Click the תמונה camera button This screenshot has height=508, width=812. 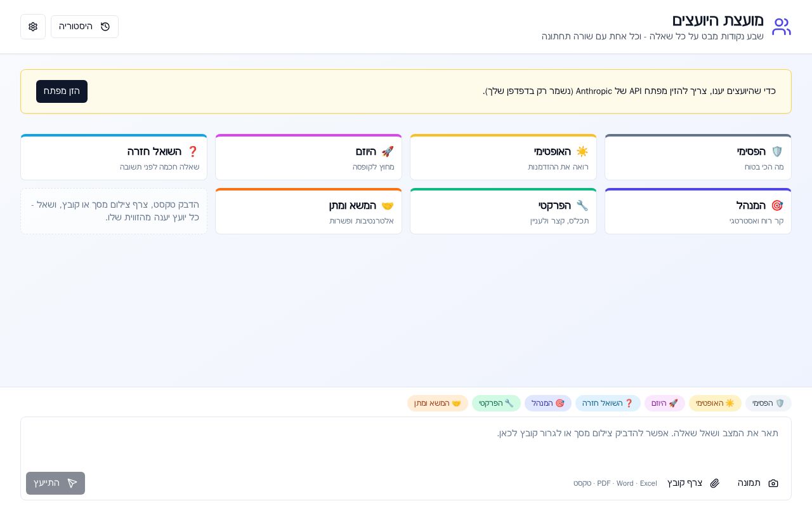[757, 483]
